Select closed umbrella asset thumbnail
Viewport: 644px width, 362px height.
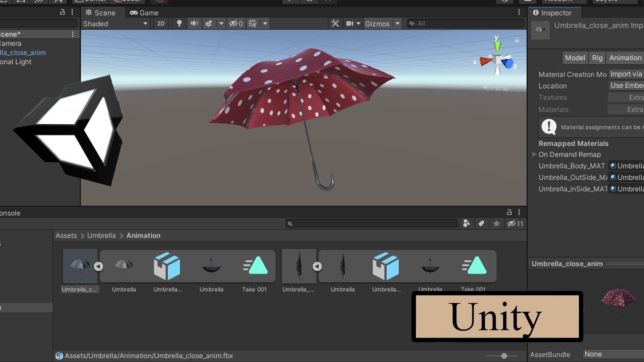299,266
